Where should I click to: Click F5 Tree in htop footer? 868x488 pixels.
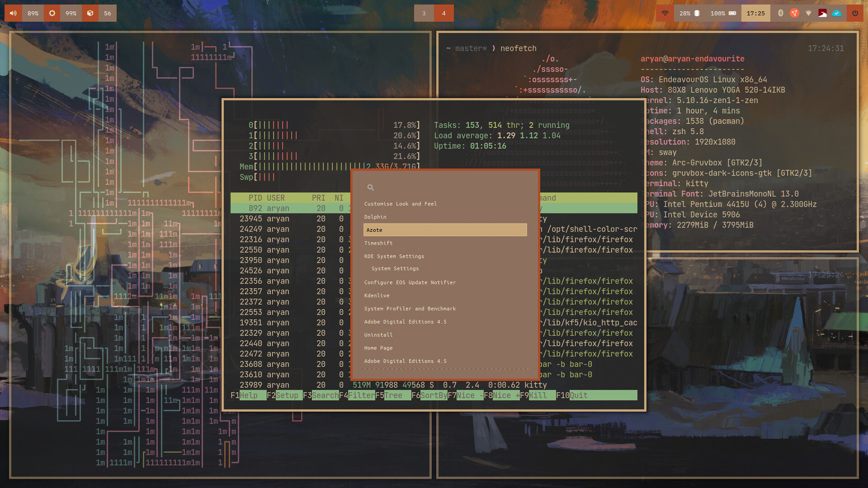[x=393, y=395]
